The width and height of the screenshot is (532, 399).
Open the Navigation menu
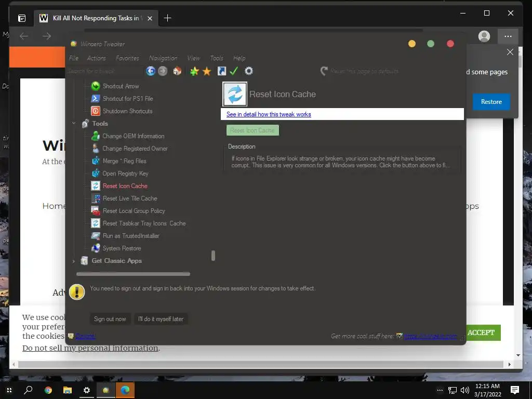click(163, 58)
